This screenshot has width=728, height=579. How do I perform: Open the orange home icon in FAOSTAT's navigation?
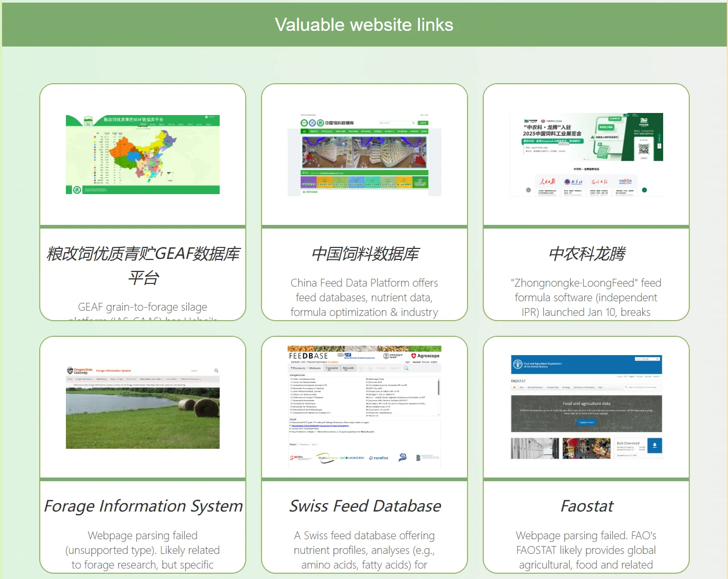(514, 387)
